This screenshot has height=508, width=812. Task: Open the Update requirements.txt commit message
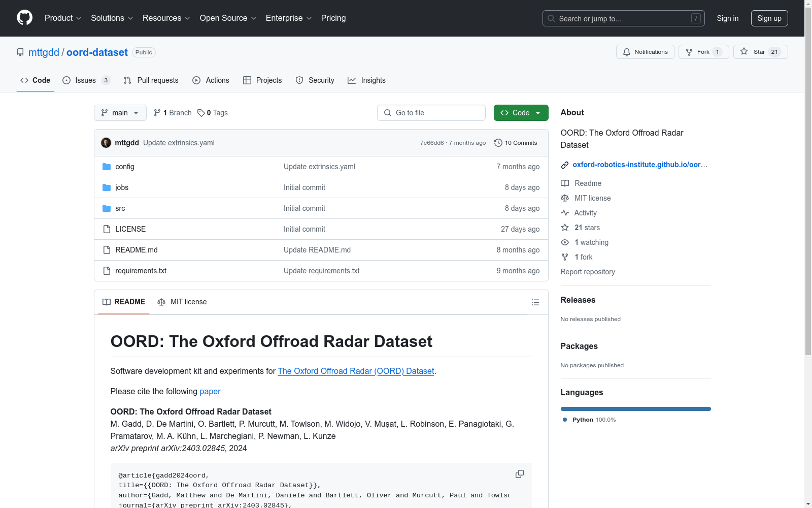321,271
